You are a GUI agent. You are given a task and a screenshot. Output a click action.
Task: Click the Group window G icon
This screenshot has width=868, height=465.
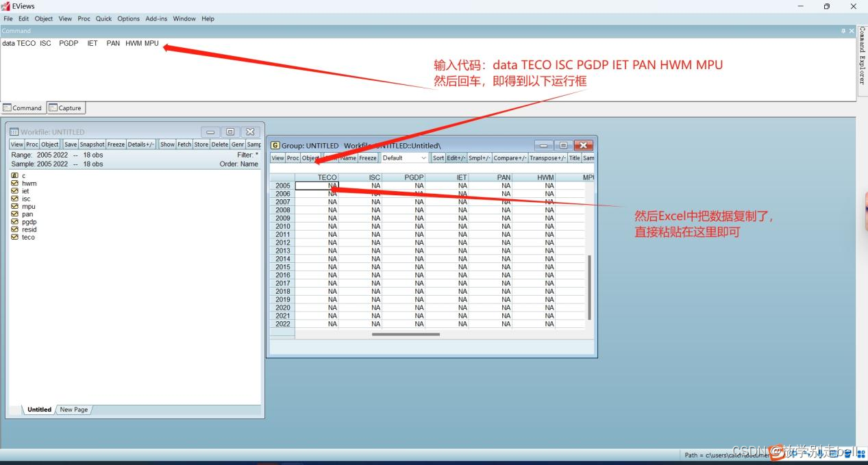275,145
